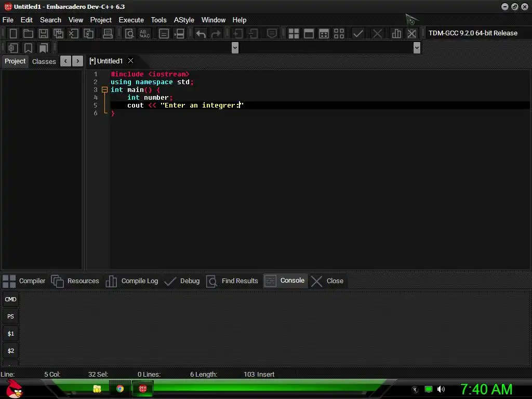This screenshot has height=399, width=532.
Task: Click the Stop Execution X icon
Action: click(x=377, y=34)
